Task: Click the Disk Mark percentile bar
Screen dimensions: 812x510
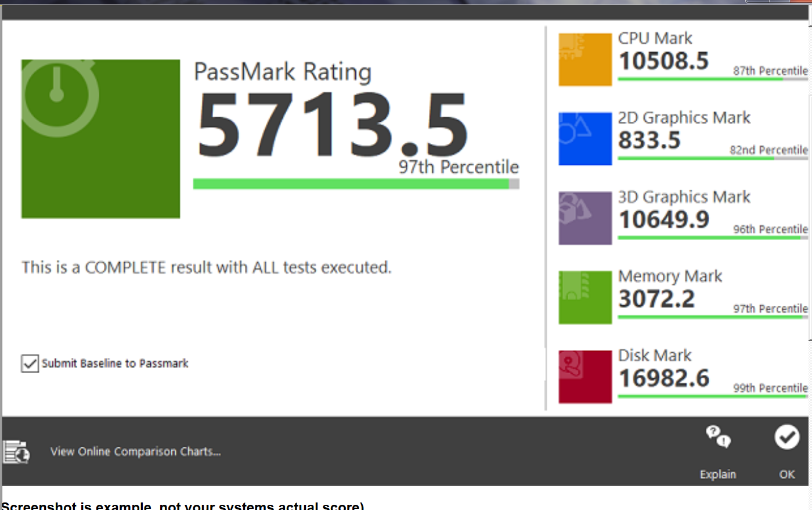Action: click(x=713, y=396)
